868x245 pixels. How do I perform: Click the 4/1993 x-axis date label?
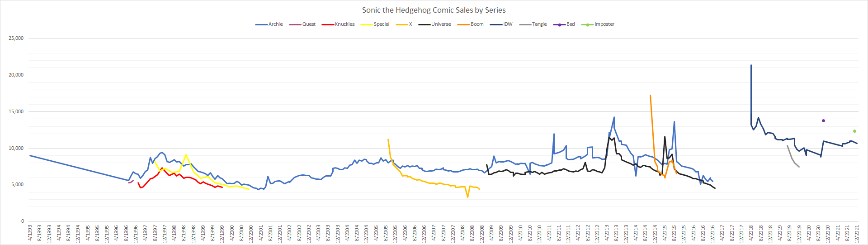(30, 232)
